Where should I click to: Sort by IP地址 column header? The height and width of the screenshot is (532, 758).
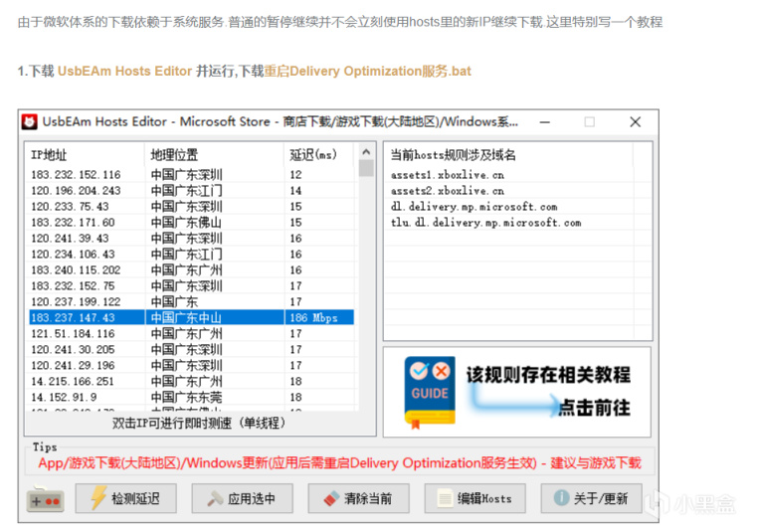pyautogui.click(x=87, y=155)
